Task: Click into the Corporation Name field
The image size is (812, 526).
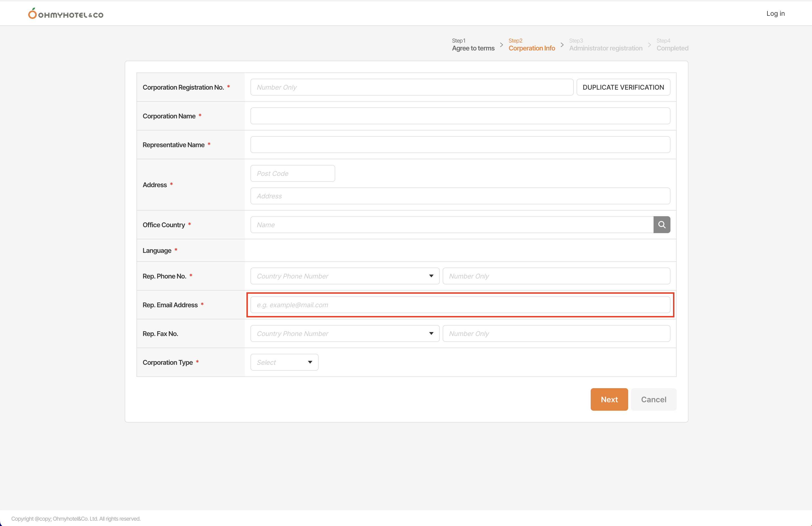Action: tap(460, 116)
